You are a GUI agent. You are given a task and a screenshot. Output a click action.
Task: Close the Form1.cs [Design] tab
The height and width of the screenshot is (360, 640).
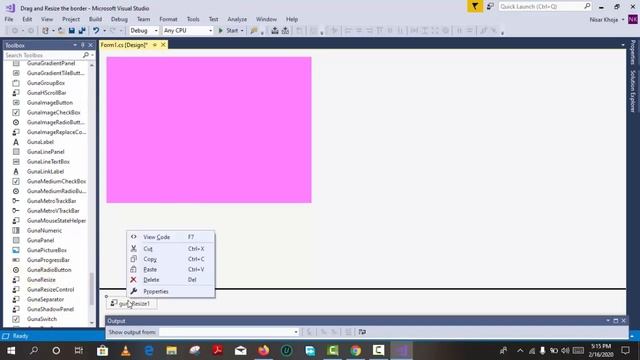click(163, 45)
